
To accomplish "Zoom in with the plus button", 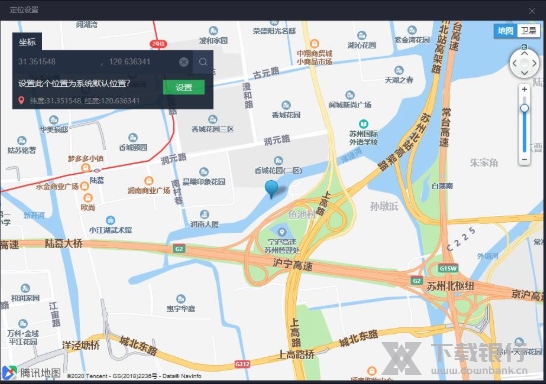I will (524, 89).
